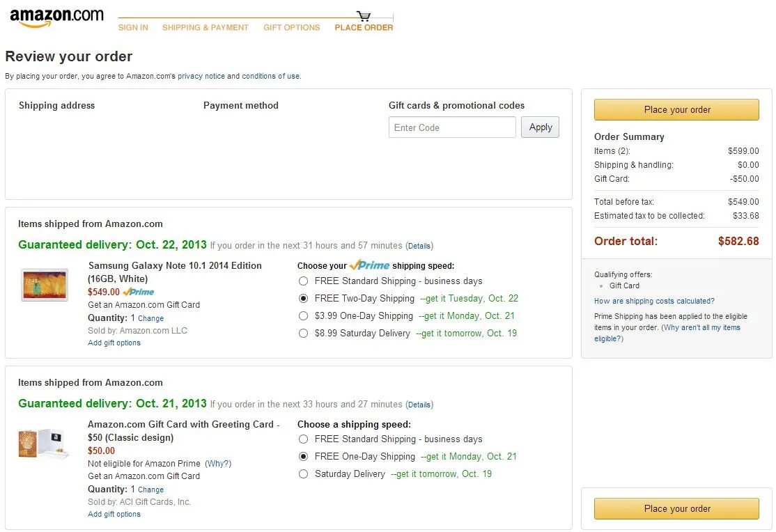Change quantity of the Samsung Galaxy Note

point(150,318)
